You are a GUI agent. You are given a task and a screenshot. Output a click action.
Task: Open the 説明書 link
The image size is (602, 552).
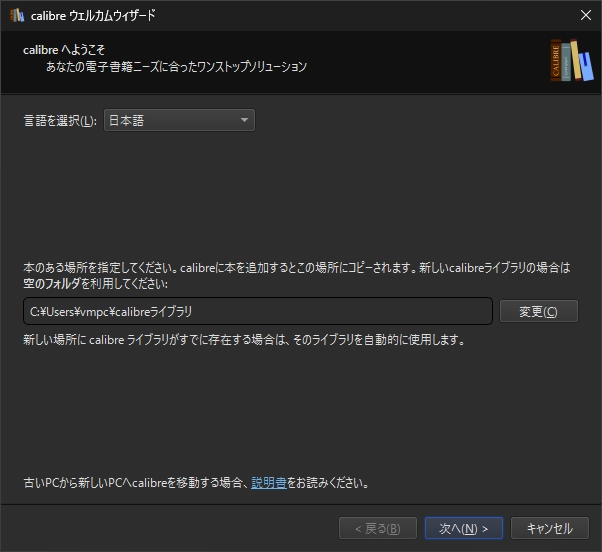tap(268, 483)
